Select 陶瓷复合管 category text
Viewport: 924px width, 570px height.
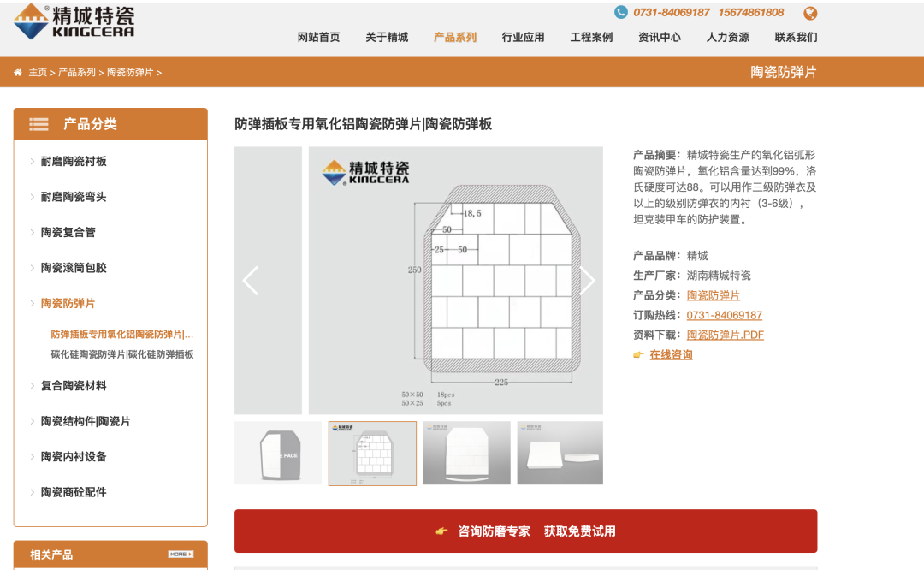point(68,232)
